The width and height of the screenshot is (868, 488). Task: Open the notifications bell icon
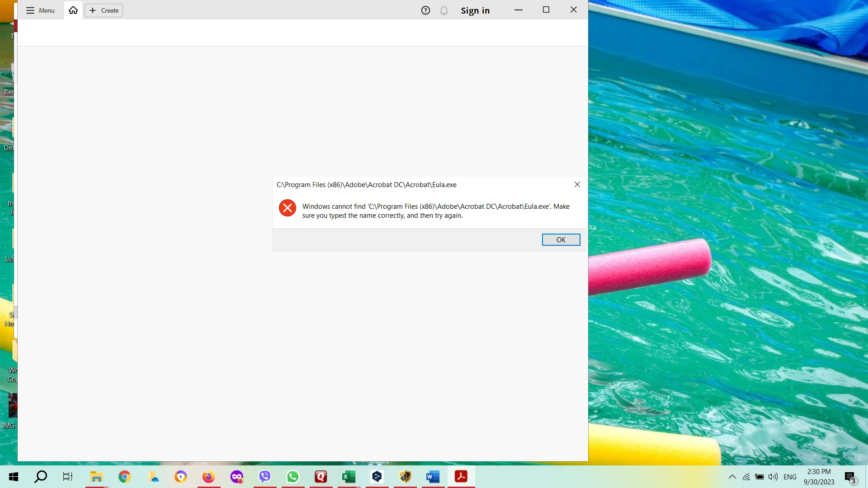tap(444, 10)
